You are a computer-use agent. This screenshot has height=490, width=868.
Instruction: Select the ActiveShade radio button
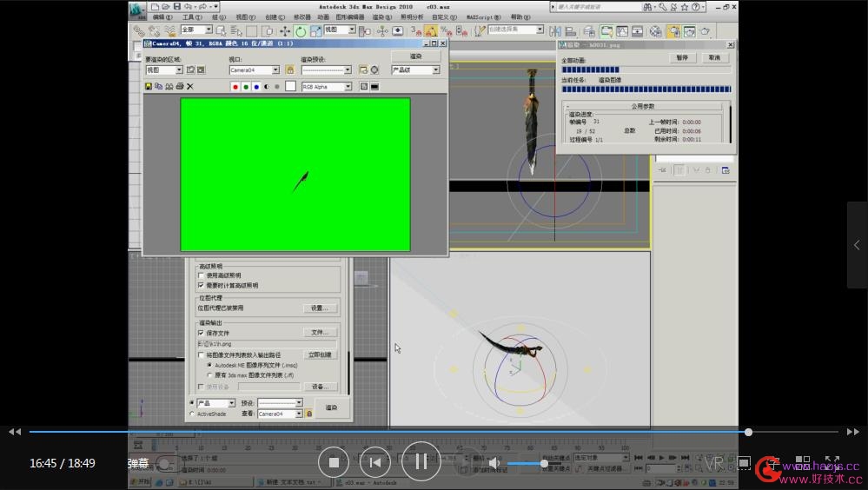[x=192, y=414]
